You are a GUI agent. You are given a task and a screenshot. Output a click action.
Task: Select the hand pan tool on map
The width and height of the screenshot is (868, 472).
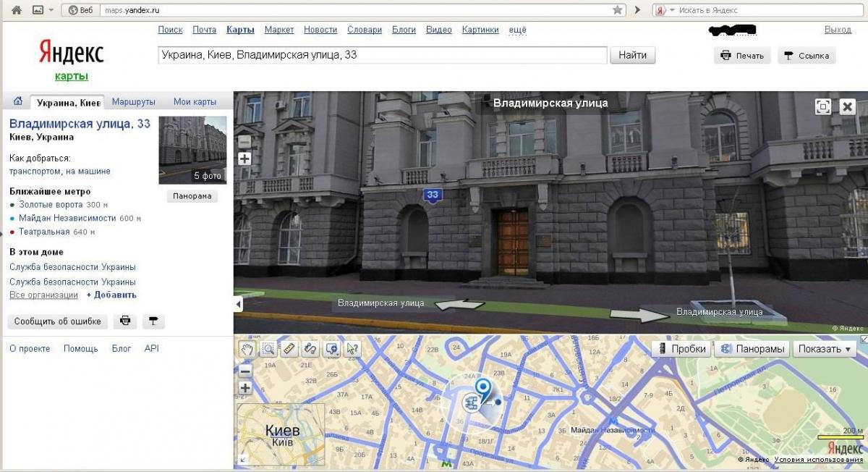point(248,349)
